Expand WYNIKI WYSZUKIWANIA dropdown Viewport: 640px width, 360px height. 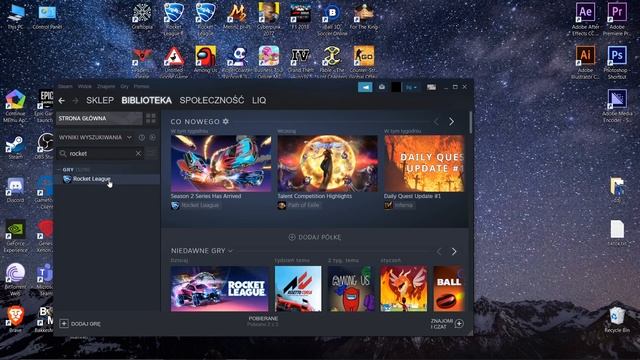point(129,138)
